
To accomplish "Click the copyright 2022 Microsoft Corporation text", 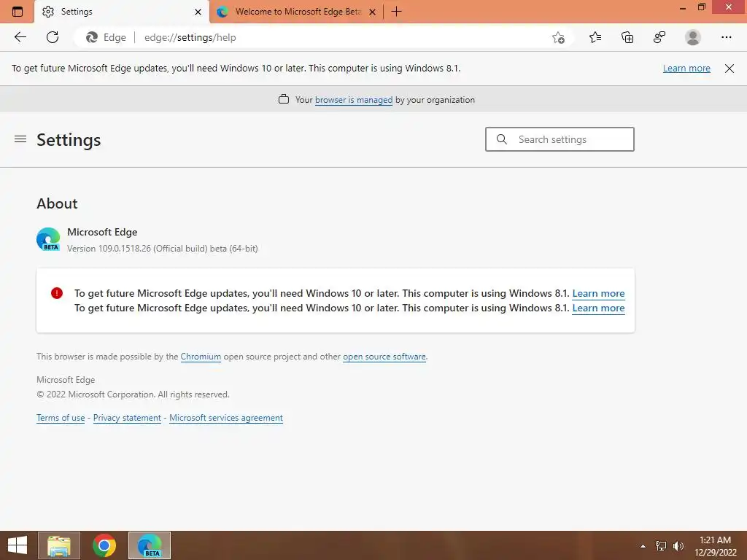I will [x=133, y=394].
